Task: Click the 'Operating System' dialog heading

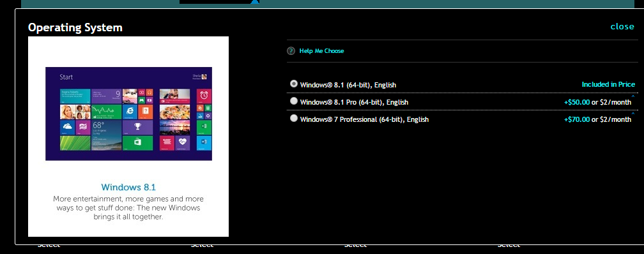Action: pyautogui.click(x=75, y=27)
